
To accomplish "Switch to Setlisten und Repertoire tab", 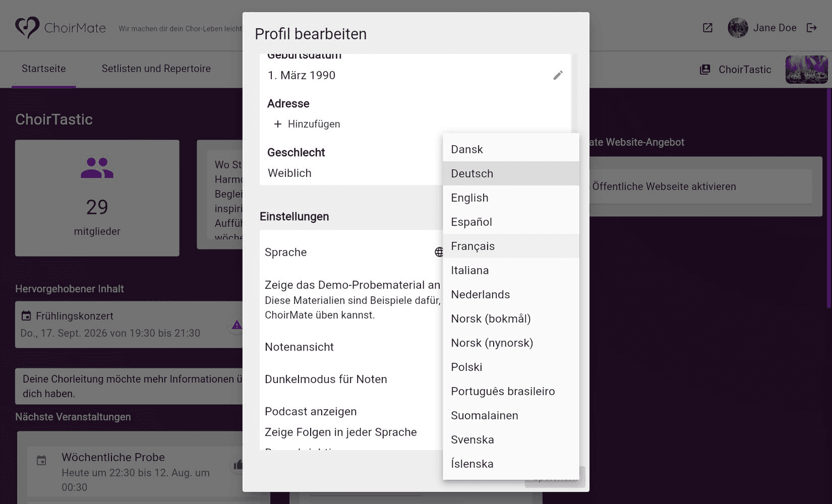I will pyautogui.click(x=156, y=69).
